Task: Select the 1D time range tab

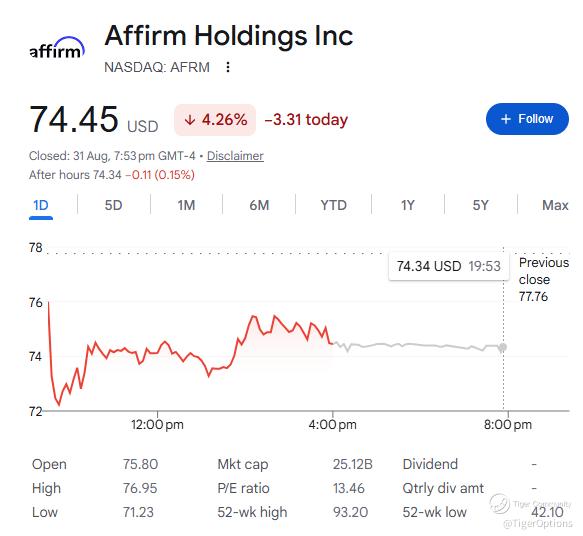Action: pyautogui.click(x=41, y=206)
